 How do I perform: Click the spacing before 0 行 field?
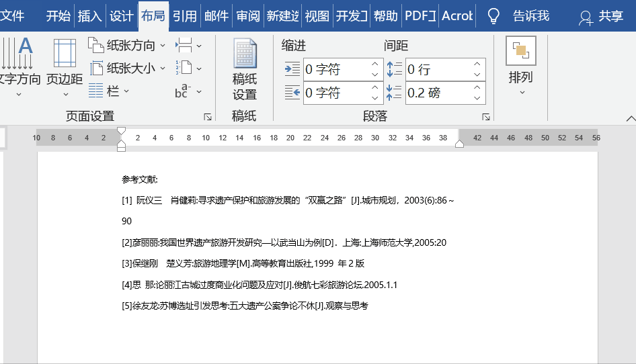(x=438, y=69)
